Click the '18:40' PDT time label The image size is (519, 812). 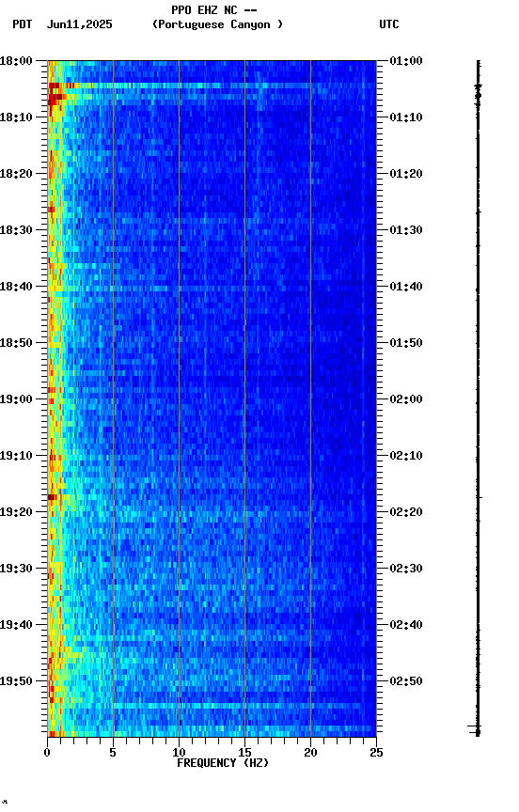(16, 287)
